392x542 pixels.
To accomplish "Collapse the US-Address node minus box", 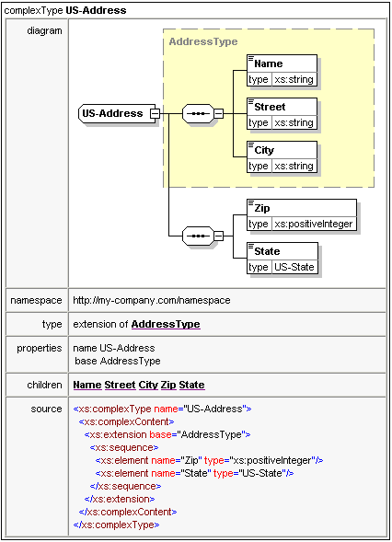I will (x=155, y=113).
